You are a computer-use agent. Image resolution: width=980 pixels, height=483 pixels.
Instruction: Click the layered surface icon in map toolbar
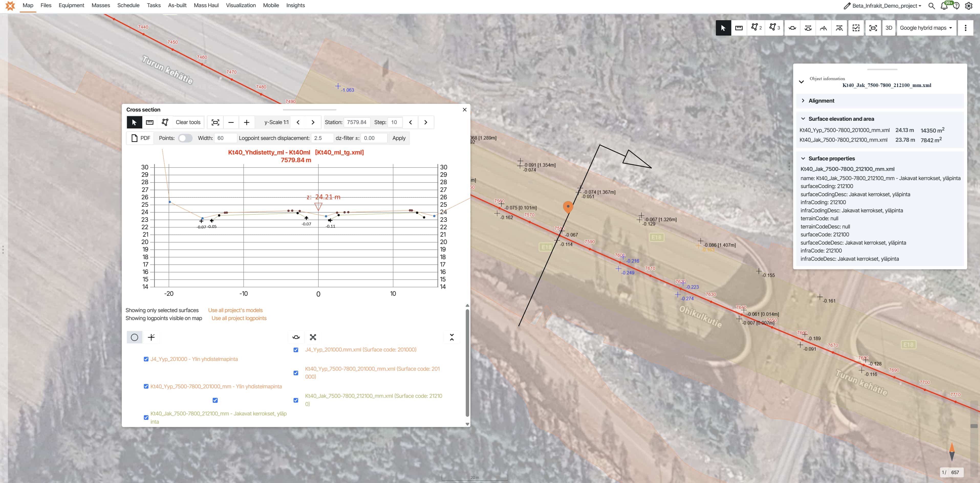pyautogui.click(x=839, y=28)
